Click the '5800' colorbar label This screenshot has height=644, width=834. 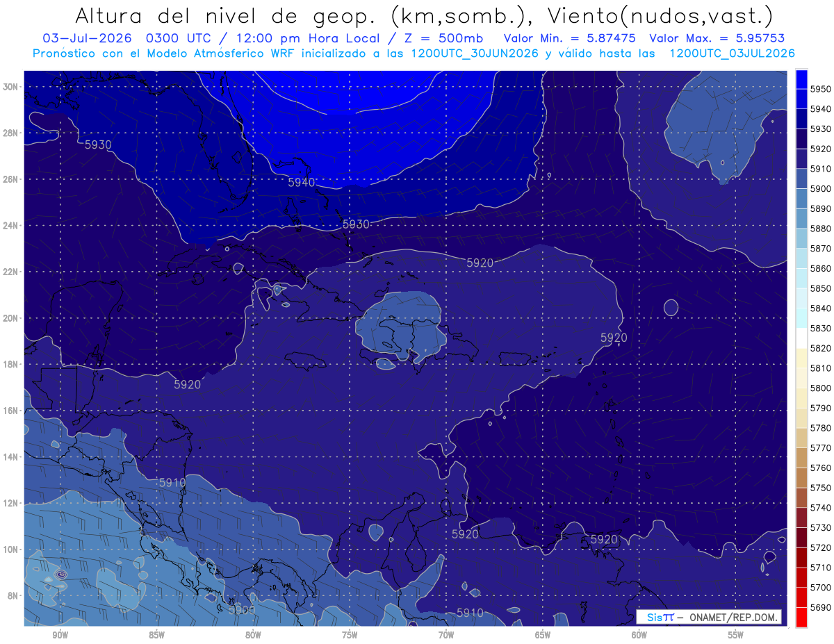coord(821,388)
